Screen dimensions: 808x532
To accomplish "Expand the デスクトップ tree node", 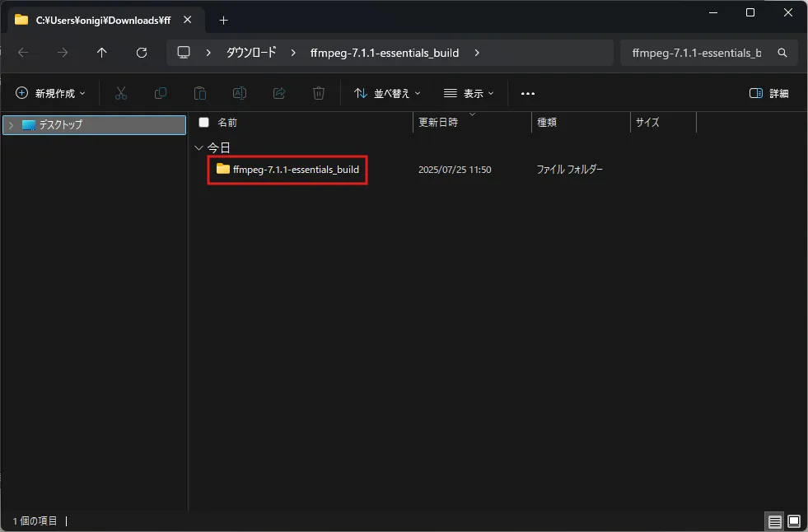I will coord(11,125).
